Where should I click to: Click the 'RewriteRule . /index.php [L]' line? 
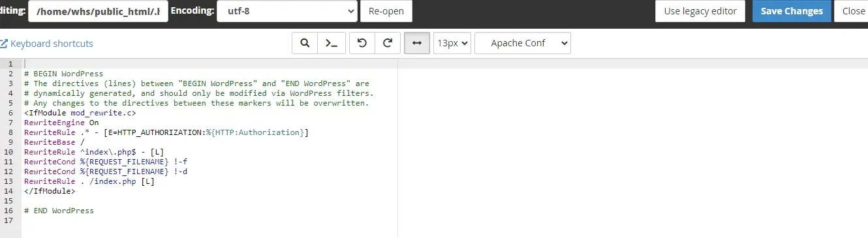tap(89, 181)
